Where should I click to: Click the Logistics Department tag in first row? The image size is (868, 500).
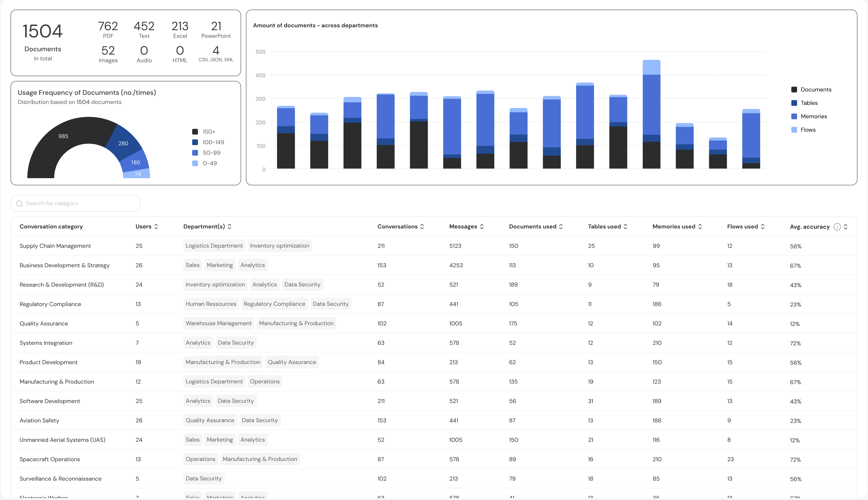214,246
